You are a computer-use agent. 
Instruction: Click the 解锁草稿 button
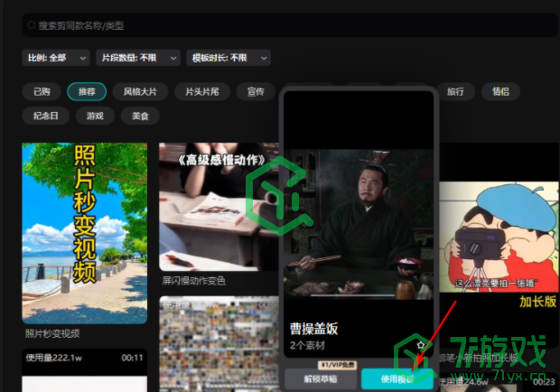click(x=321, y=379)
